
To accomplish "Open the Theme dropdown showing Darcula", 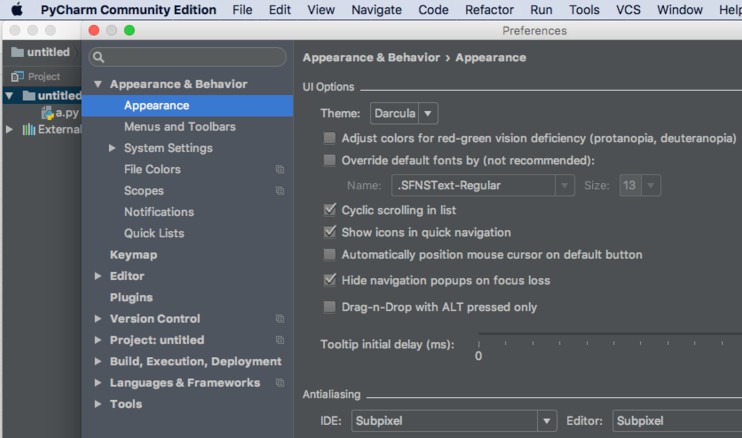I will [404, 114].
